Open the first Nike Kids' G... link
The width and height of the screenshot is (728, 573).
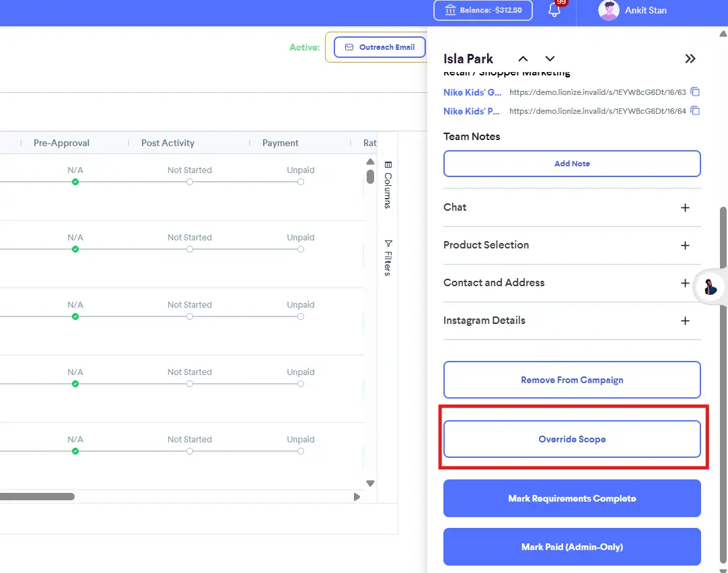click(472, 92)
